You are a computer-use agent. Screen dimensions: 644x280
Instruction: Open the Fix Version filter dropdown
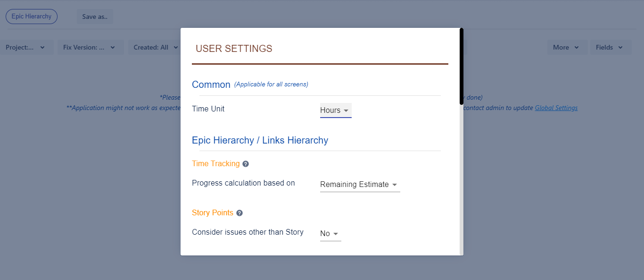pos(91,47)
